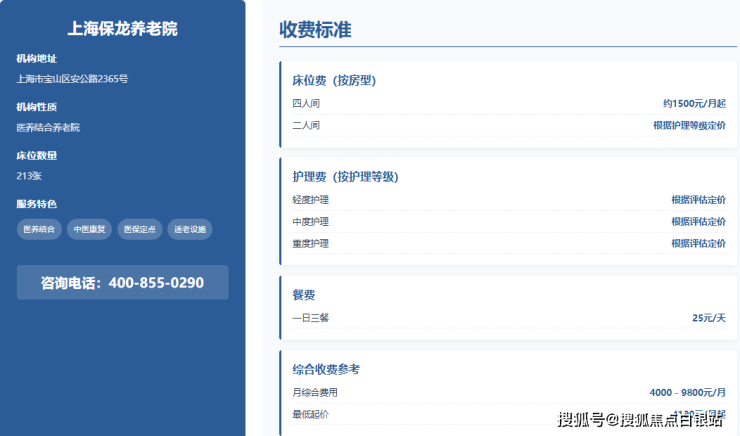
Task: Click the 四人间 row label
Action: (306, 103)
